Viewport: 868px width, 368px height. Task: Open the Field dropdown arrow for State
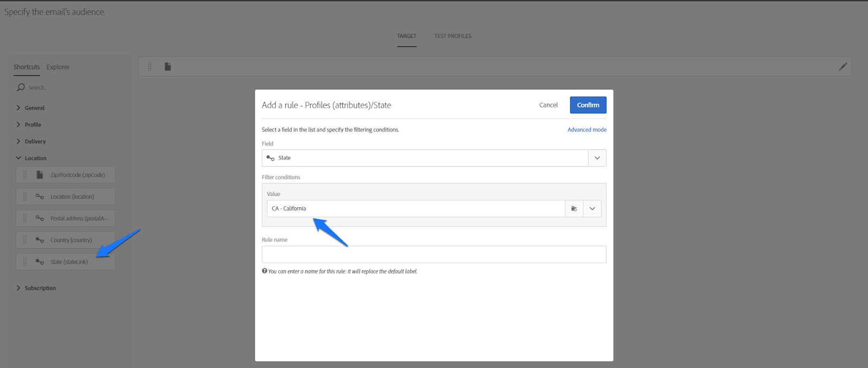click(x=597, y=158)
